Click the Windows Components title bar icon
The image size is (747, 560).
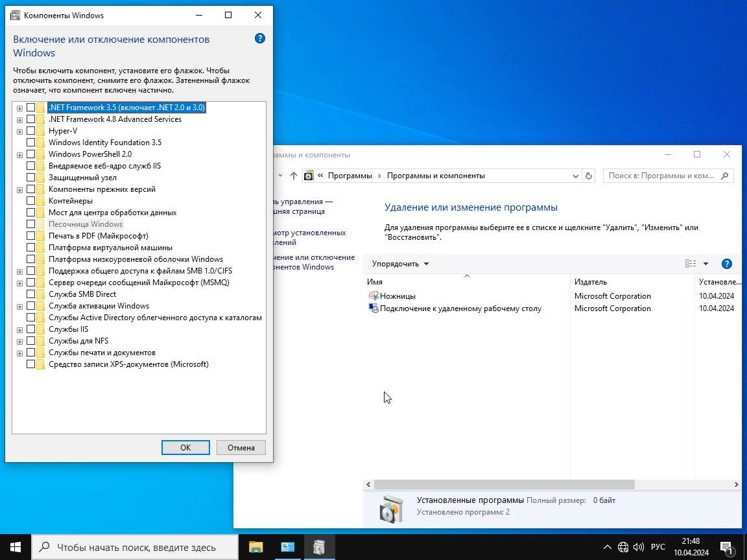coord(16,16)
